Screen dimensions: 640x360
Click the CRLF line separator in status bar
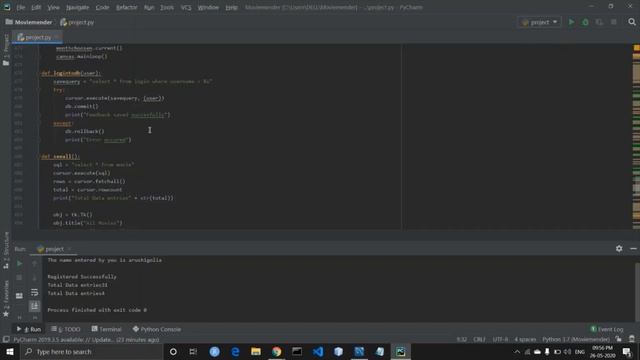(x=479, y=340)
